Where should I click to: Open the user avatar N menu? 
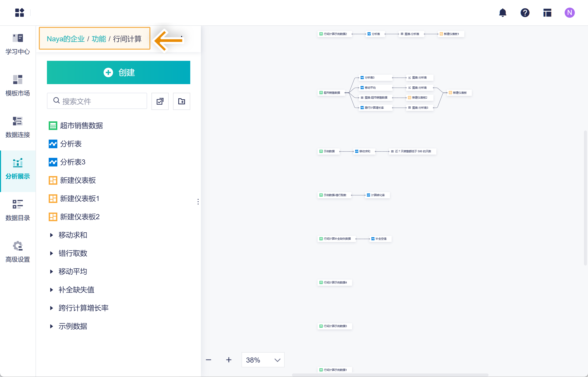click(x=569, y=13)
